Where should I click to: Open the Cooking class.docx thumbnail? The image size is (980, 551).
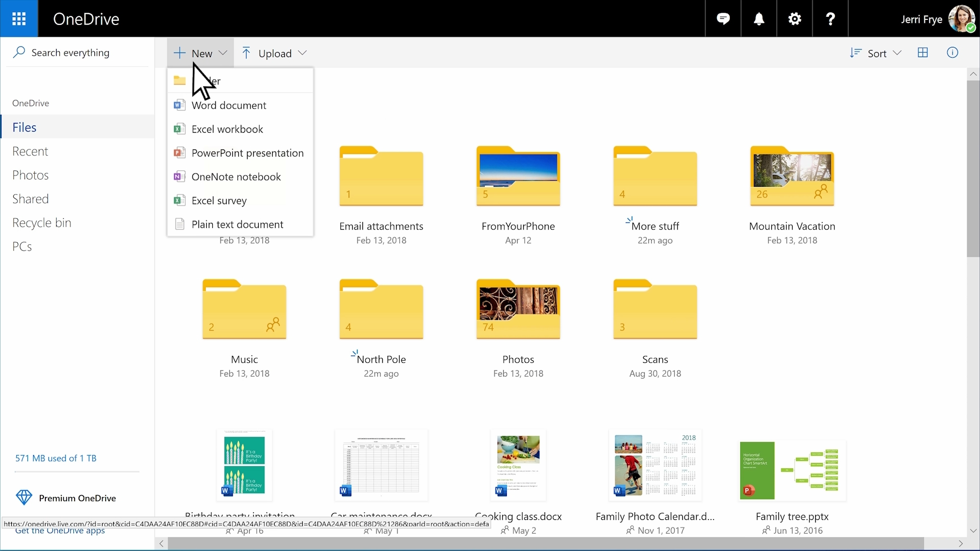[518, 465]
